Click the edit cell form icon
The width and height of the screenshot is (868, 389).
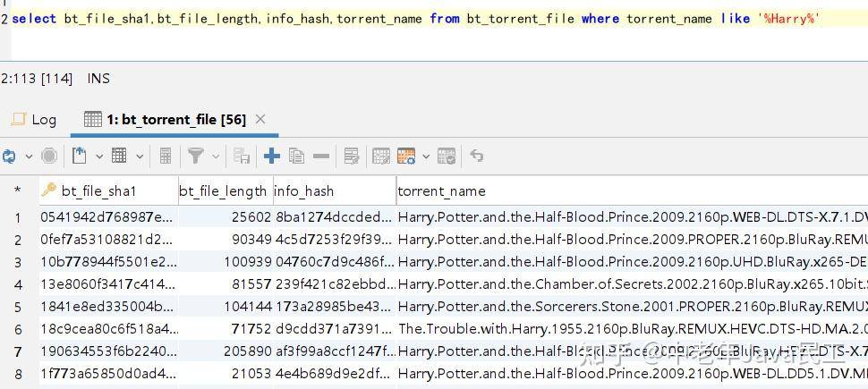(x=352, y=156)
